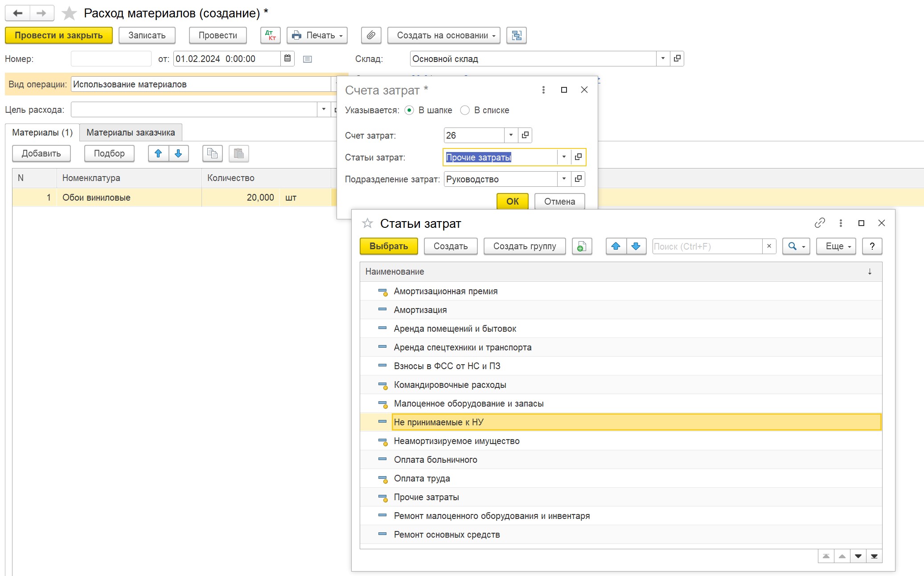Move material row up arrow

(x=158, y=153)
